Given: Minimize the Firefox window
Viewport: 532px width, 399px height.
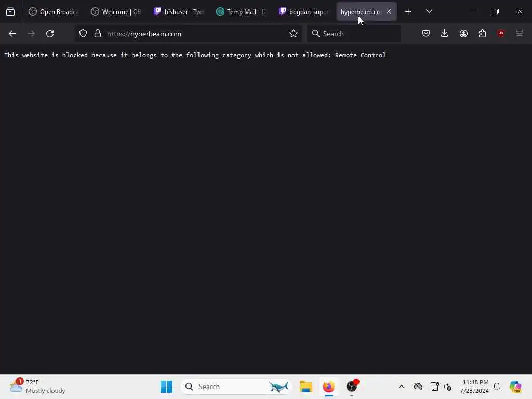Looking at the screenshot, I should pos(472,12).
